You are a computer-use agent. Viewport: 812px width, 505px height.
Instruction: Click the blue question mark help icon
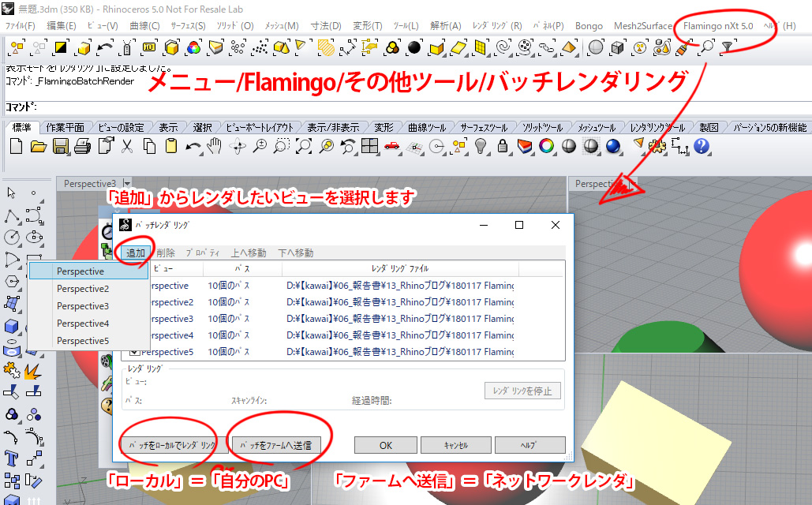pos(702,147)
